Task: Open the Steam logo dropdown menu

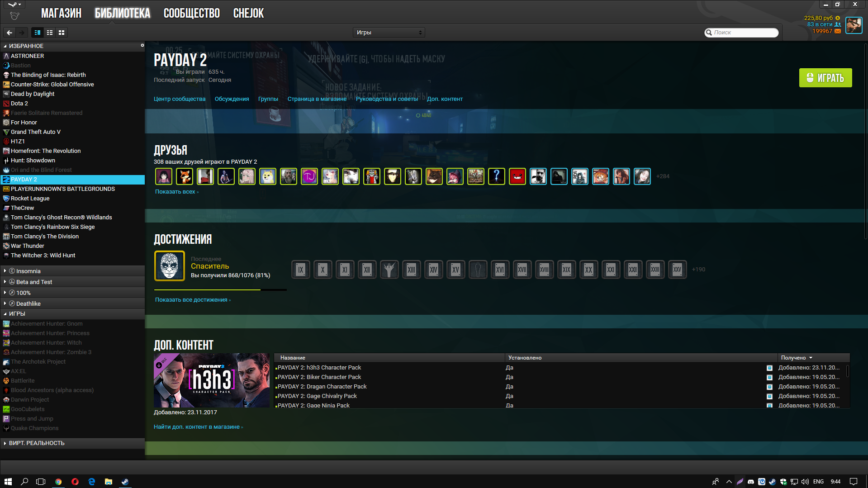Action: coord(14,5)
